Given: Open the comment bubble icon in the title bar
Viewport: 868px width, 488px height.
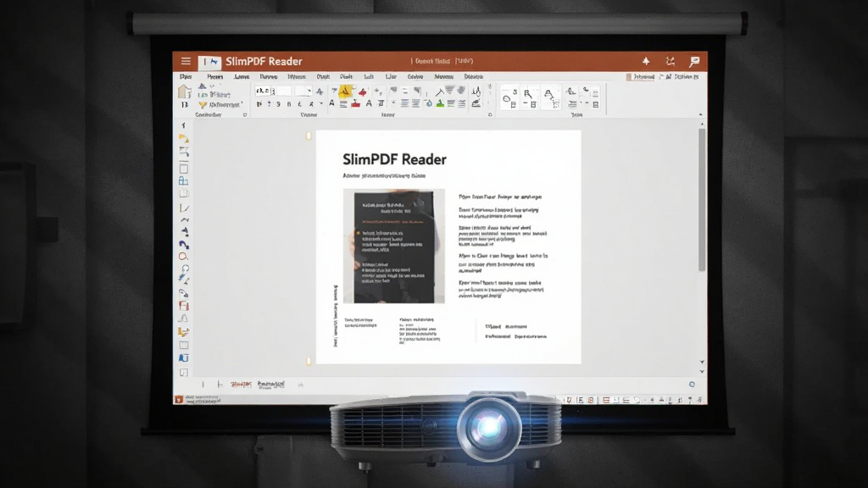Looking at the screenshot, I should pyautogui.click(x=694, y=61).
